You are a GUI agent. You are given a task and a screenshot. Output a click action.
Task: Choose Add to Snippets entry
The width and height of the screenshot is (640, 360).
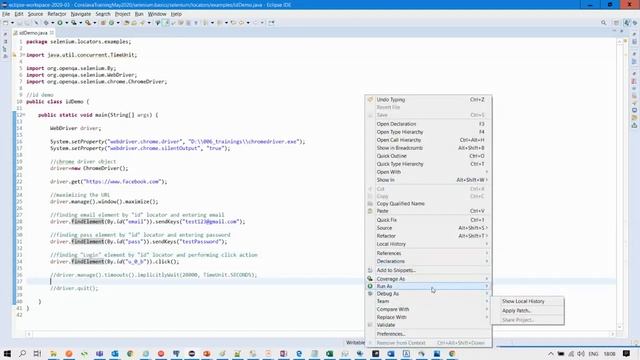[x=428, y=271]
